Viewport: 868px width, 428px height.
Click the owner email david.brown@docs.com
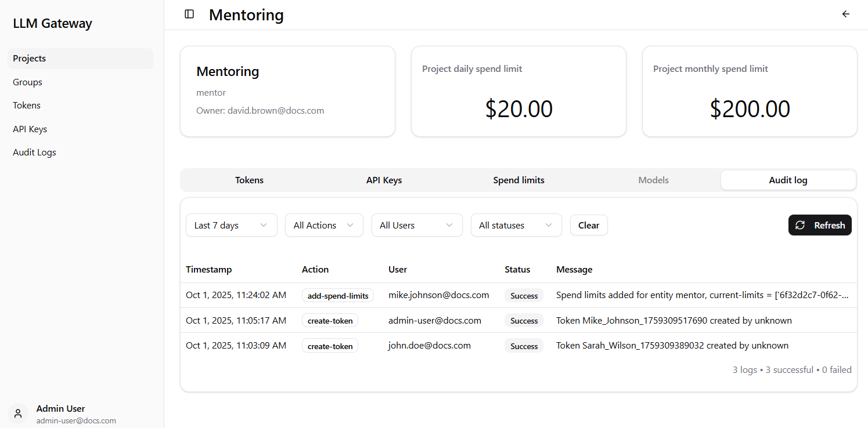tap(276, 110)
